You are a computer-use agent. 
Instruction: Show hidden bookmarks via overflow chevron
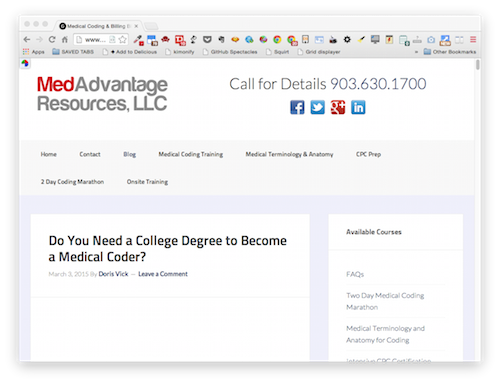pyautogui.click(x=416, y=52)
